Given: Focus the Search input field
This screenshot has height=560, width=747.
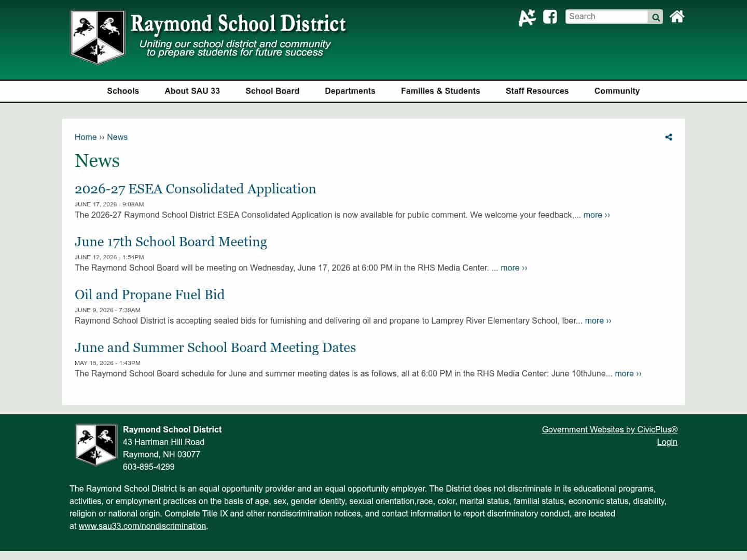Looking at the screenshot, I should (x=606, y=17).
